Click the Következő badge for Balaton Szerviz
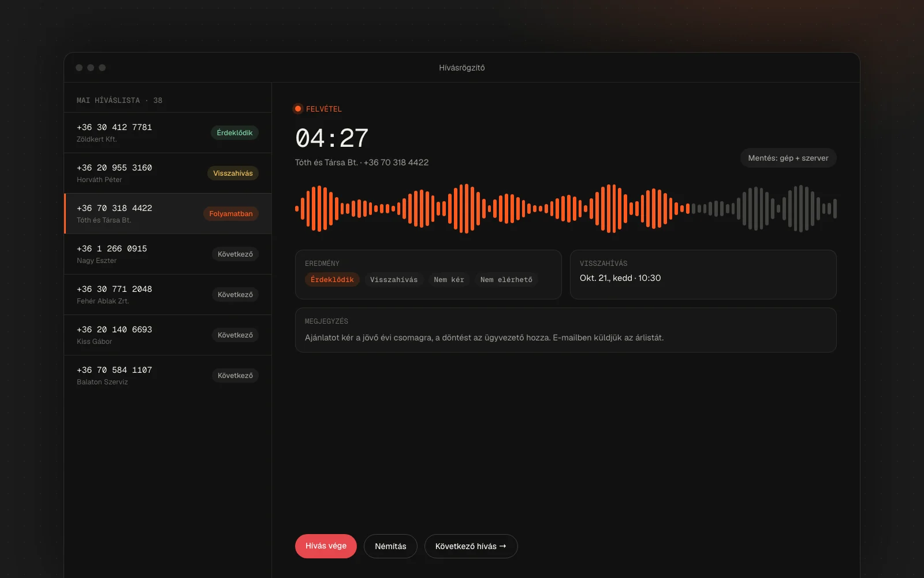The height and width of the screenshot is (578, 924). coord(235,376)
